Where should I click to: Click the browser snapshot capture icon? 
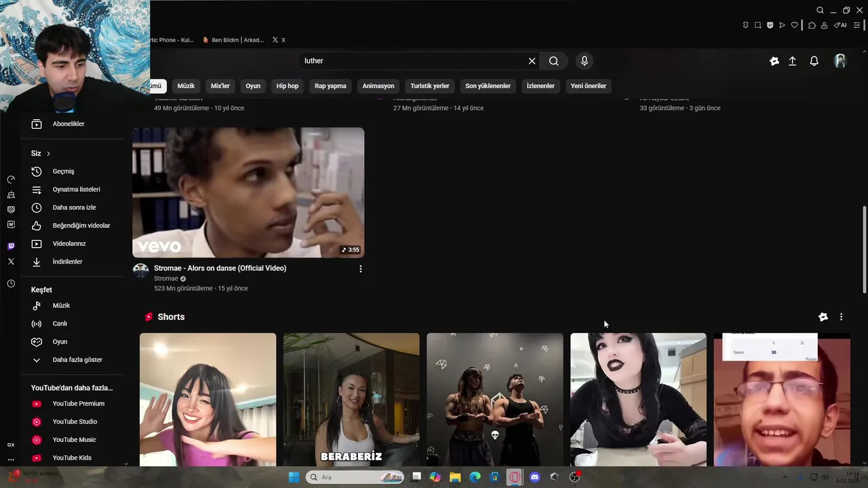(757, 25)
